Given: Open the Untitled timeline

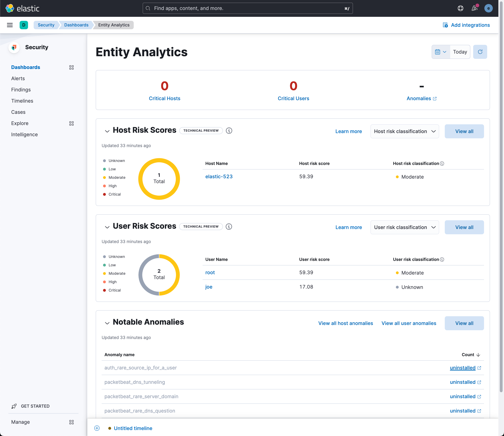Looking at the screenshot, I should click(133, 428).
